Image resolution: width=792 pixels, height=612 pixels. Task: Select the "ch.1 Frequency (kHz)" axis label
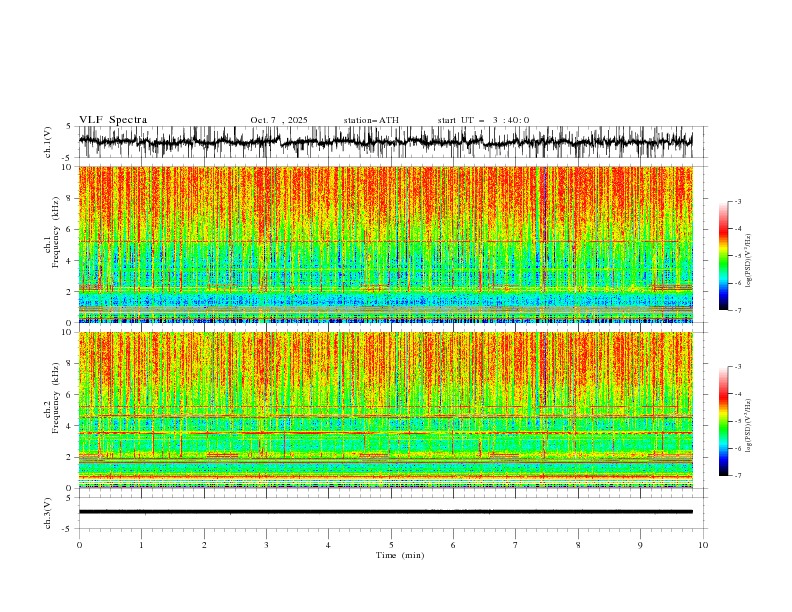(x=52, y=230)
